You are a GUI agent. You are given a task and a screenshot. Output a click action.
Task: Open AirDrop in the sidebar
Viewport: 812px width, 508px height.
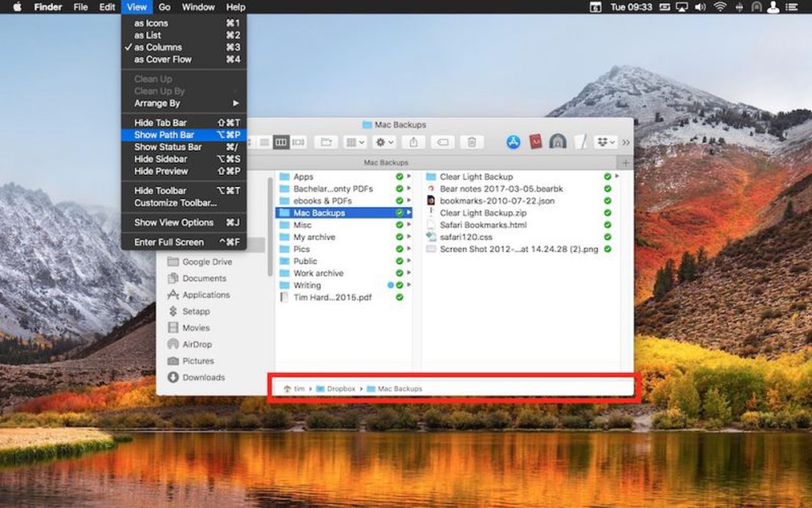point(196,344)
